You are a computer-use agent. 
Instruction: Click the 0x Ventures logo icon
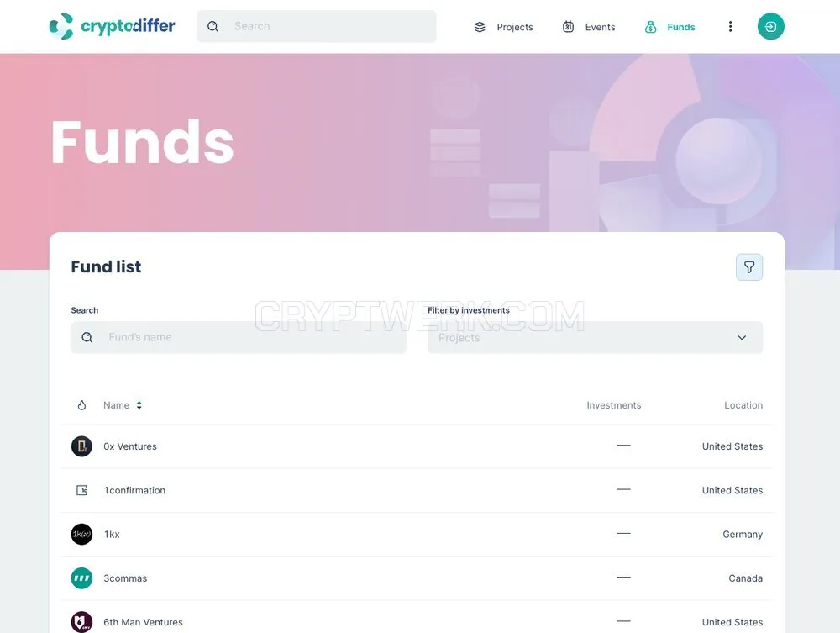(x=81, y=446)
